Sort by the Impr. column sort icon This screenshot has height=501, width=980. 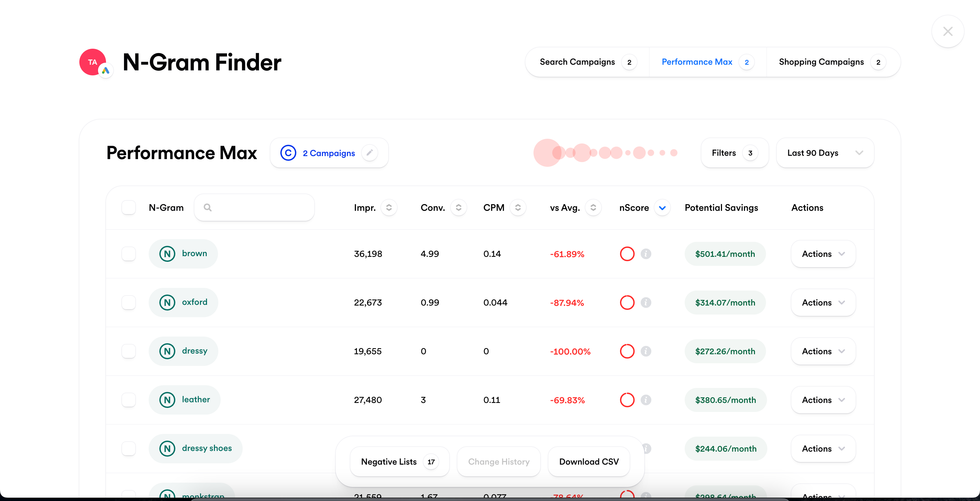pyautogui.click(x=389, y=207)
